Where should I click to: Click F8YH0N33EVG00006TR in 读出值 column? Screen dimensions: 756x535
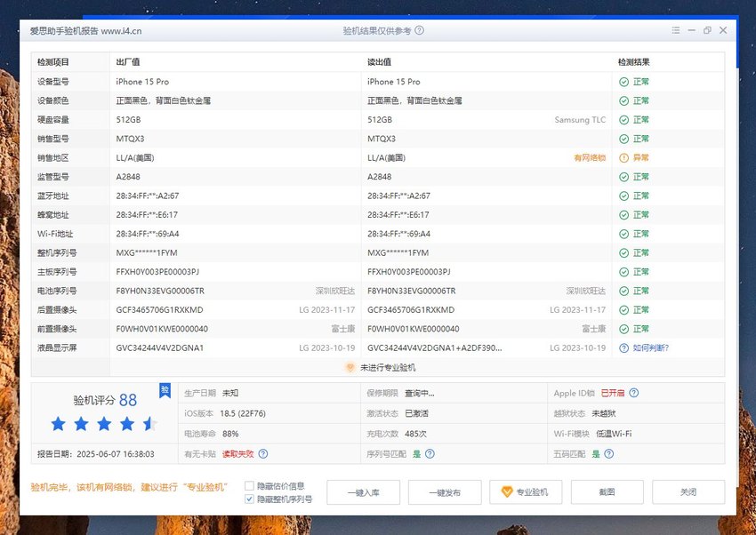(411, 291)
